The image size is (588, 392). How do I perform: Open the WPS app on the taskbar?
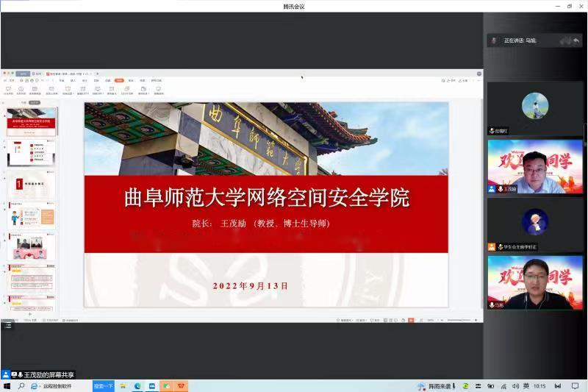coord(181,386)
